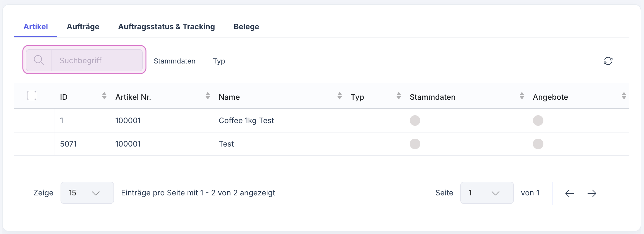644x234 pixels.
Task: Switch to the Aufträge tab
Action: [x=83, y=27]
